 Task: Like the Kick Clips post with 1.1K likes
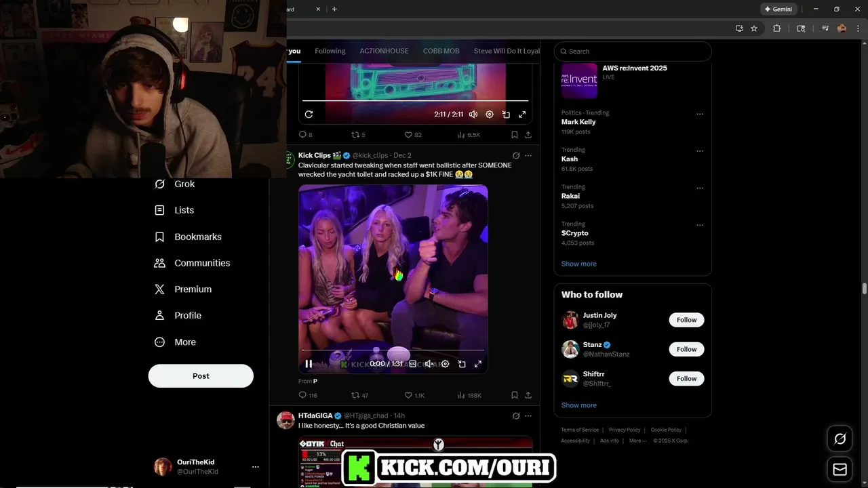(414, 395)
